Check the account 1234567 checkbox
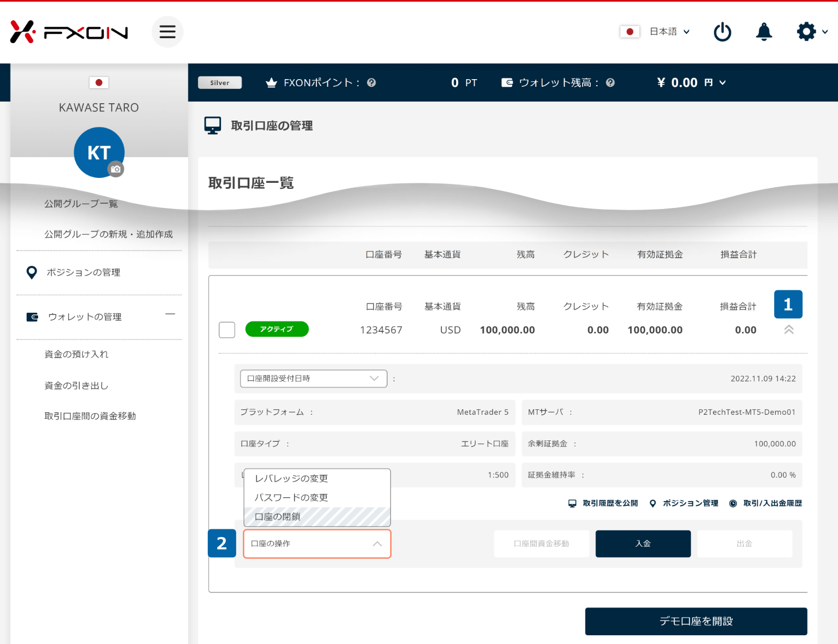The image size is (838, 644). [227, 330]
